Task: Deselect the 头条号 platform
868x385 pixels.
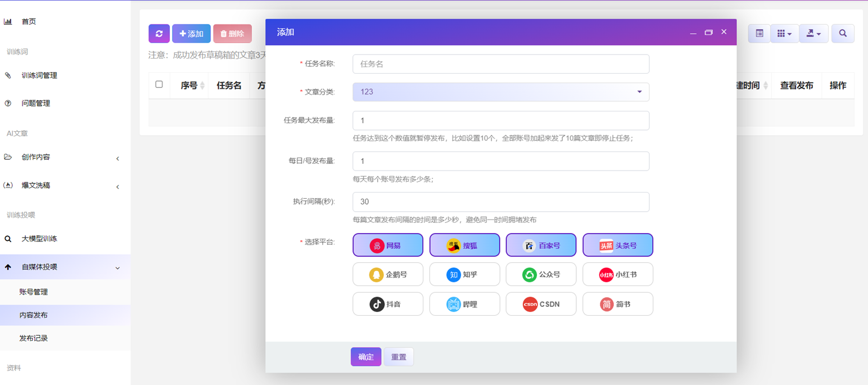Action: pyautogui.click(x=618, y=245)
